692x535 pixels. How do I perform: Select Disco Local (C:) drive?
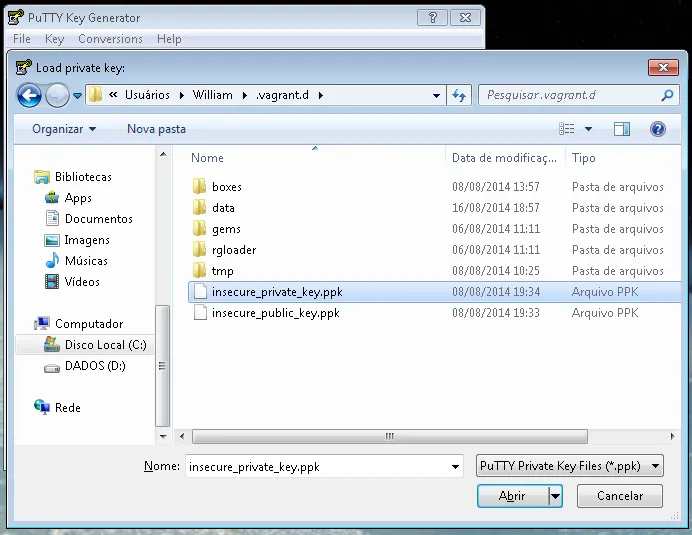(104, 345)
